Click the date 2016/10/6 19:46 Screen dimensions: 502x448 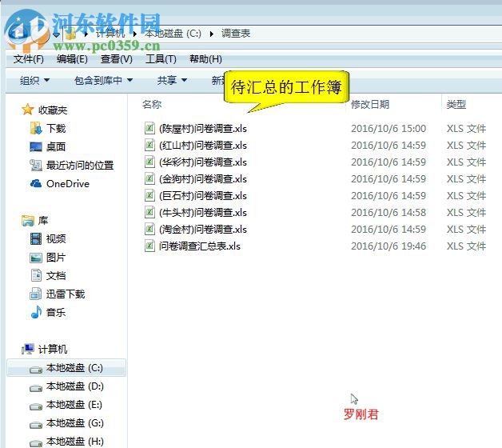coord(388,246)
